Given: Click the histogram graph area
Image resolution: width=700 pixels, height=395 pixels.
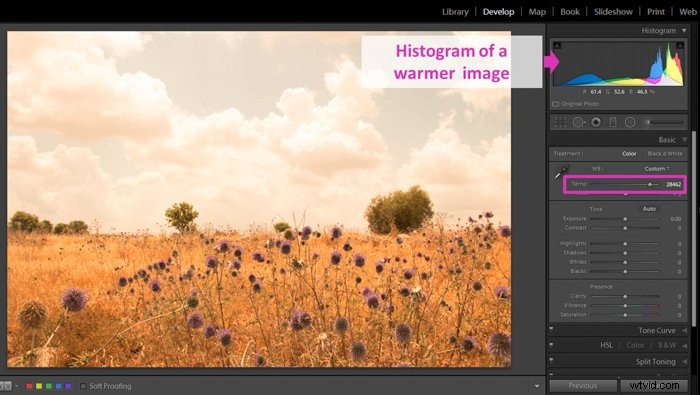Looking at the screenshot, I should pyautogui.click(x=618, y=63).
